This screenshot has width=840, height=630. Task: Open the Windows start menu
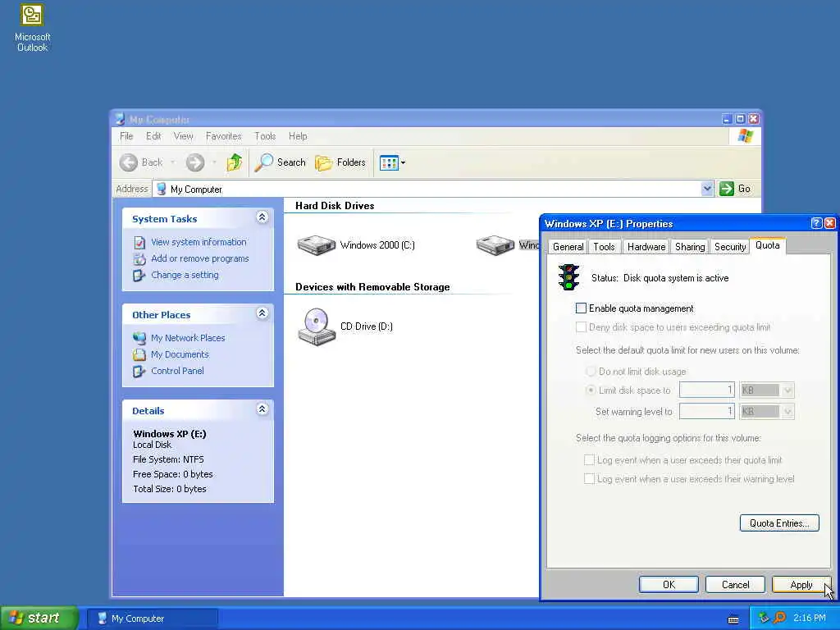[x=39, y=618]
